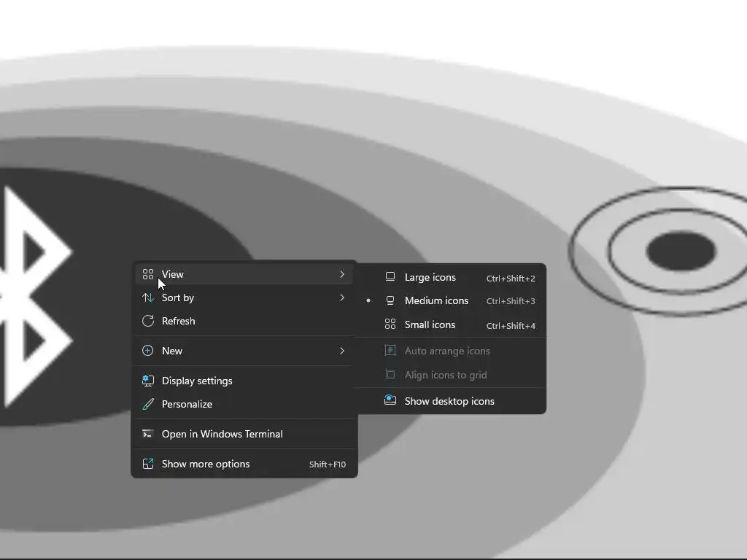This screenshot has width=747, height=560.
Task: Click the Ctrl+Shift+3 shortcut label
Action: click(511, 301)
